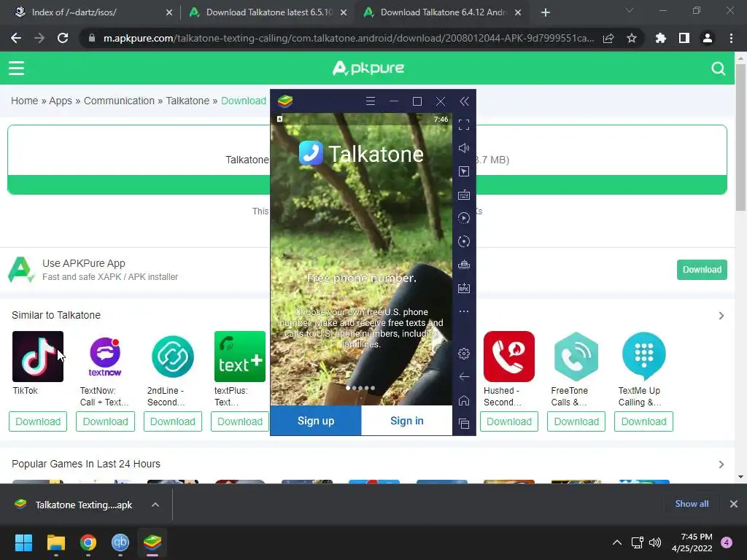
Task: Open BlueStacks settings gear
Action: [463, 354]
